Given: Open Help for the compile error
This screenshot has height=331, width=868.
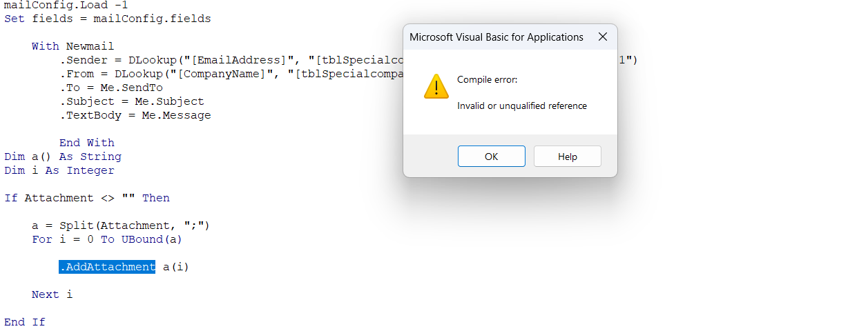Looking at the screenshot, I should (567, 157).
